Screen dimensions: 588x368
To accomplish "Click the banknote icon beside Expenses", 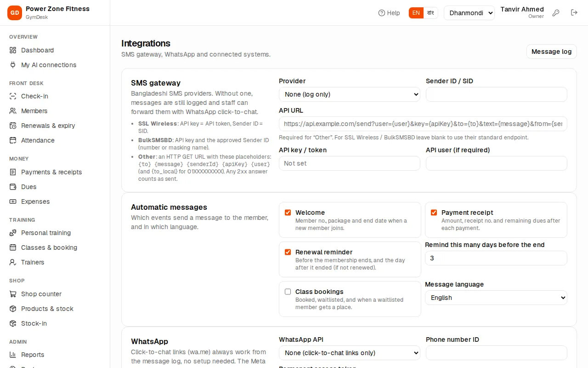I will tap(13, 201).
